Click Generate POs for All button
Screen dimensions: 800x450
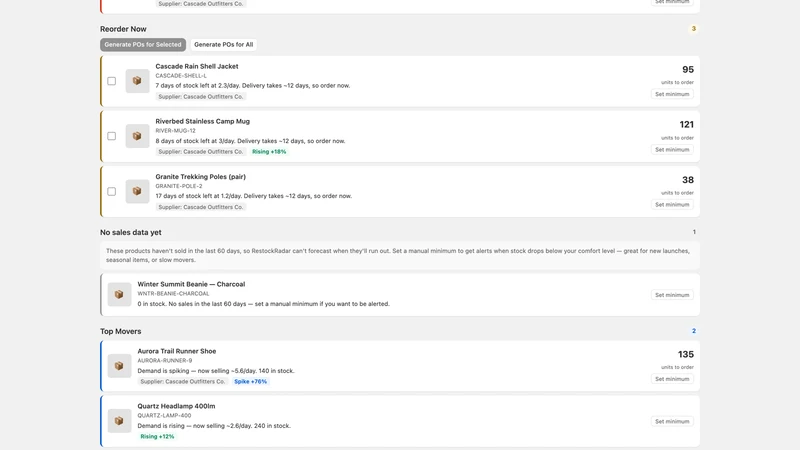pyautogui.click(x=223, y=44)
